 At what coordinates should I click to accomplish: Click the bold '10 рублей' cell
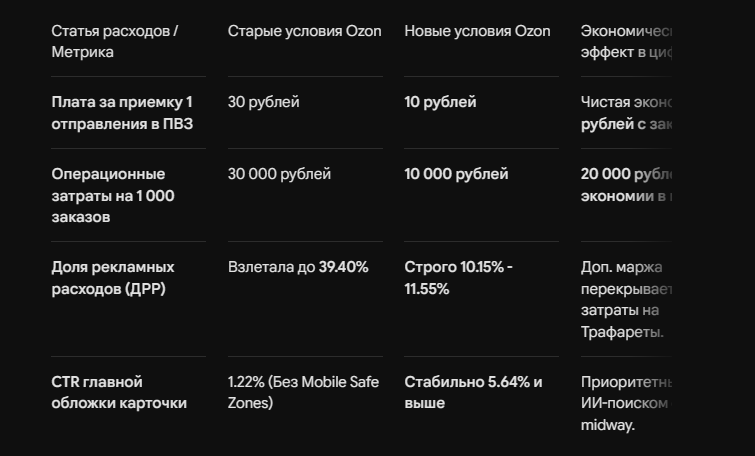coord(440,102)
